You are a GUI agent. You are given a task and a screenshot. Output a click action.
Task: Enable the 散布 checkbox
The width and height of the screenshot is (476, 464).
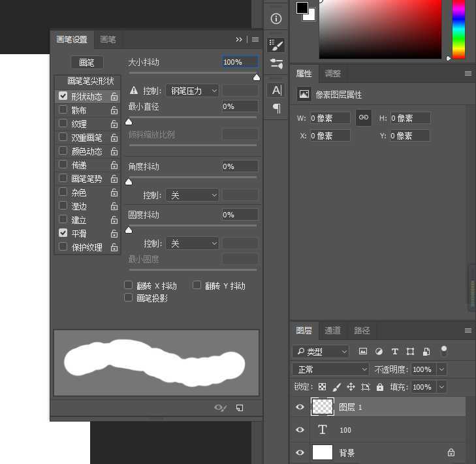coord(63,110)
